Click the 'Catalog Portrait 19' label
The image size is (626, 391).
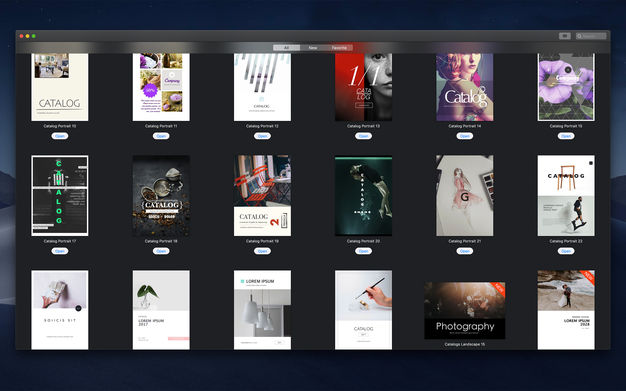[x=262, y=241]
